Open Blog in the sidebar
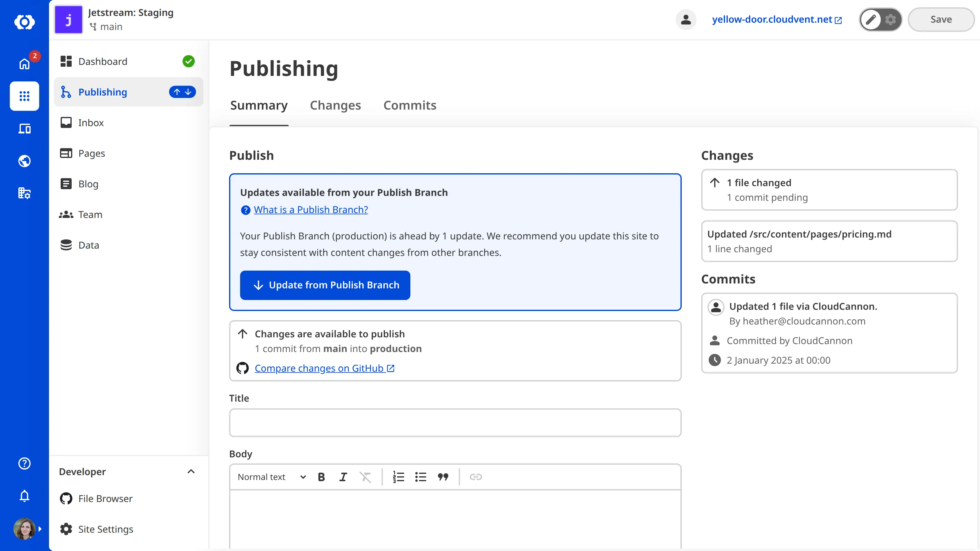Screen dimensions: 980x551 (129, 184)
